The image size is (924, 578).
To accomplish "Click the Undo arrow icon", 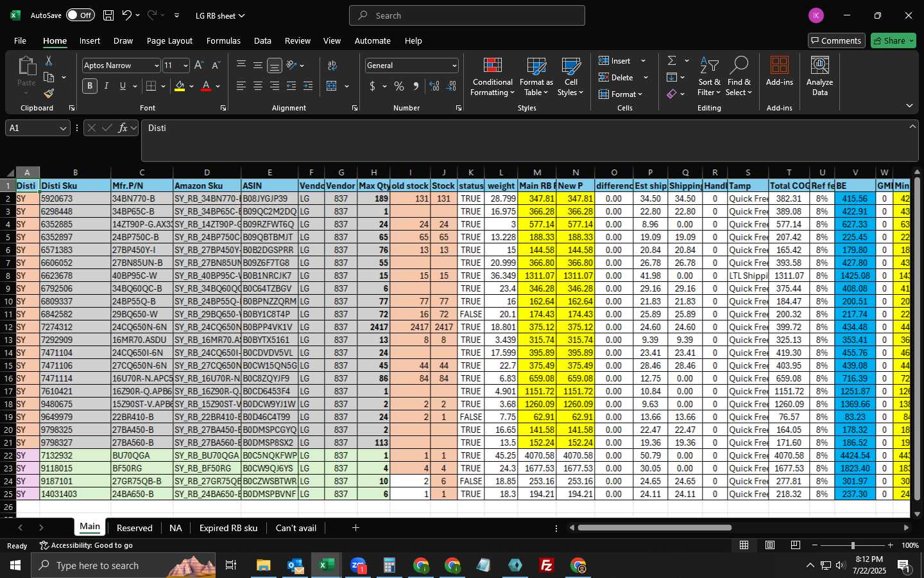I will click(x=127, y=15).
